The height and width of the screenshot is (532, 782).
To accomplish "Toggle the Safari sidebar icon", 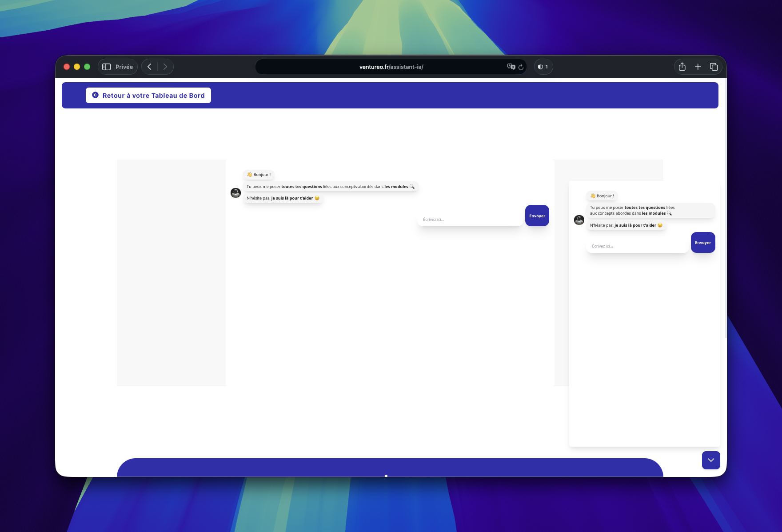I will 107,67.
